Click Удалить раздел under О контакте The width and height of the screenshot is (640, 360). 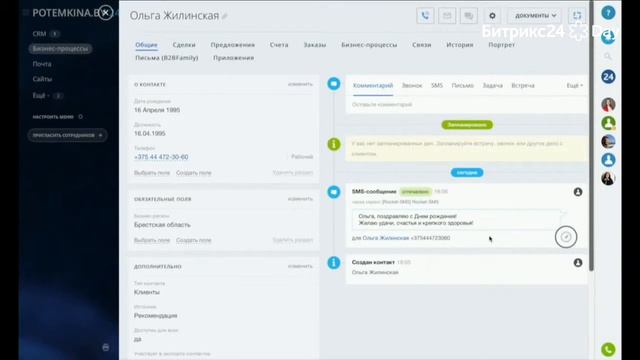click(293, 173)
